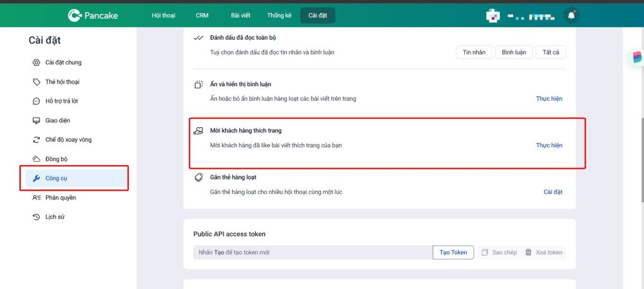Click the account avatar in the header
The image size is (644, 289).
[492, 16]
